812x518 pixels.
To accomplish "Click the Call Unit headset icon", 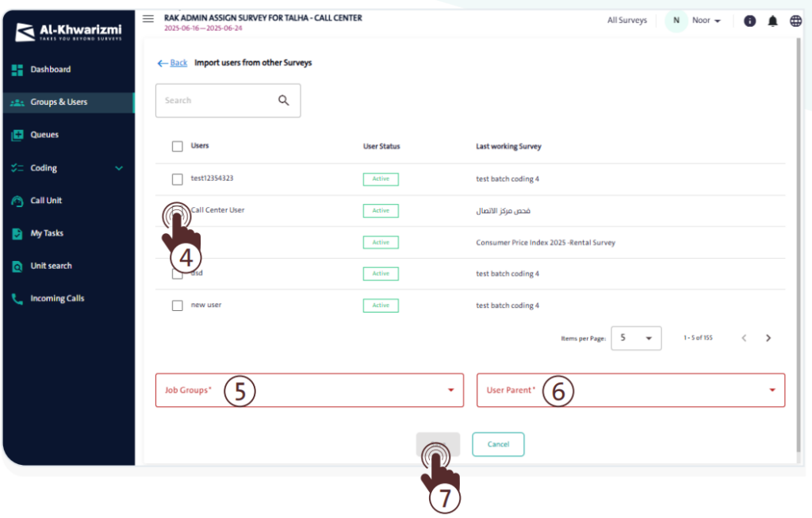I will (17, 201).
